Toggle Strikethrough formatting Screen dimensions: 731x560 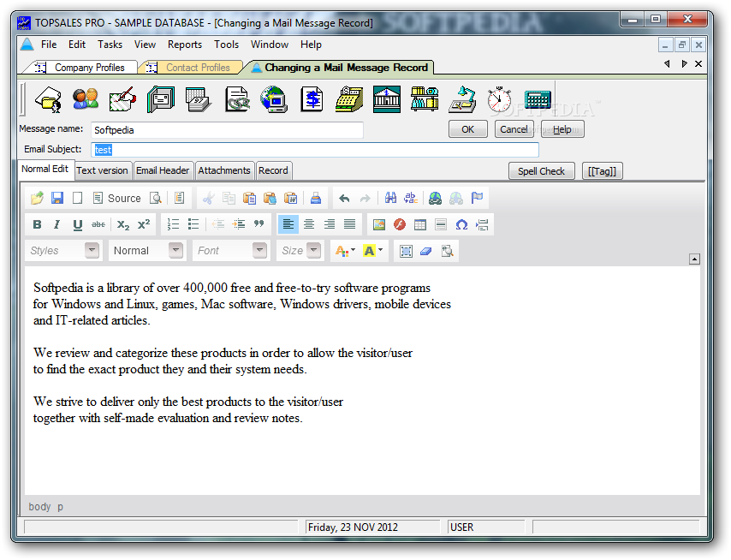pos(98,224)
